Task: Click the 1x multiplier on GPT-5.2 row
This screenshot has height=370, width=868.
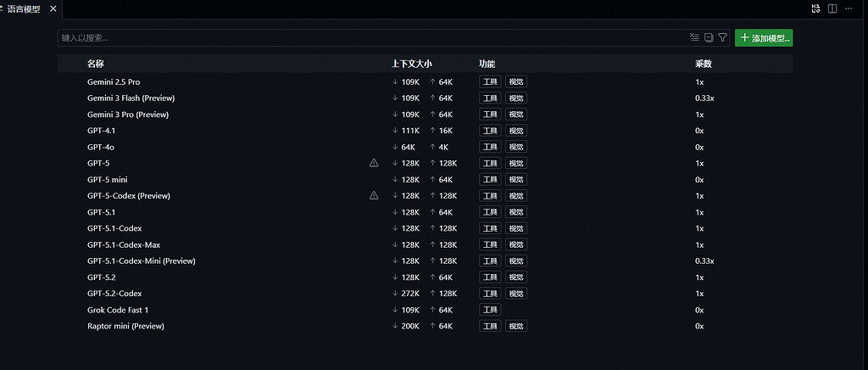Action: pos(699,277)
